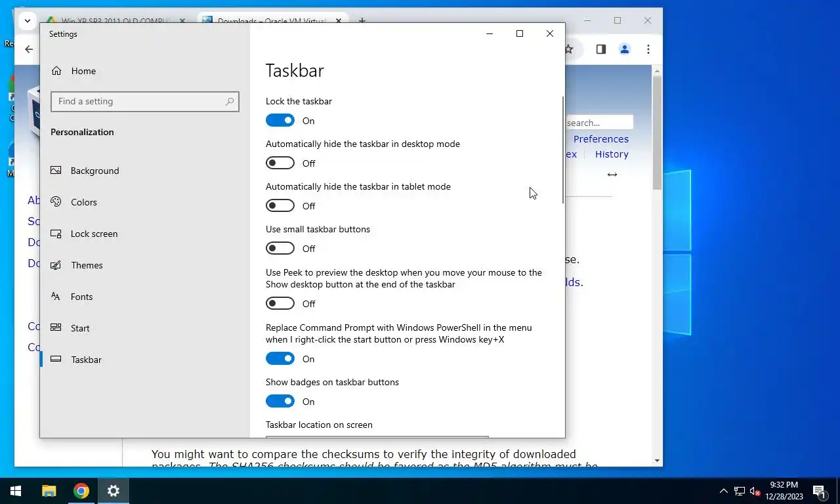Click the Start tiles icon in sidebar
Screen dimensions: 840x504
[56, 328]
